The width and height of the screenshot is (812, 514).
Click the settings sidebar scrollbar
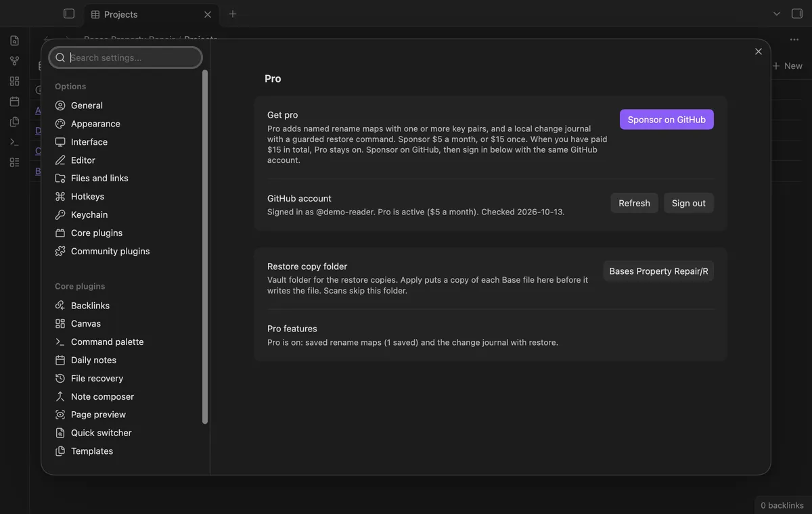(x=205, y=247)
